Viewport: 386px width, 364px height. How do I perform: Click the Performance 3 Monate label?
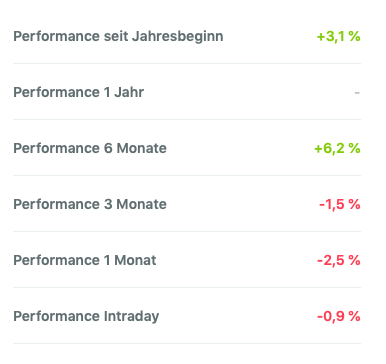(x=90, y=204)
